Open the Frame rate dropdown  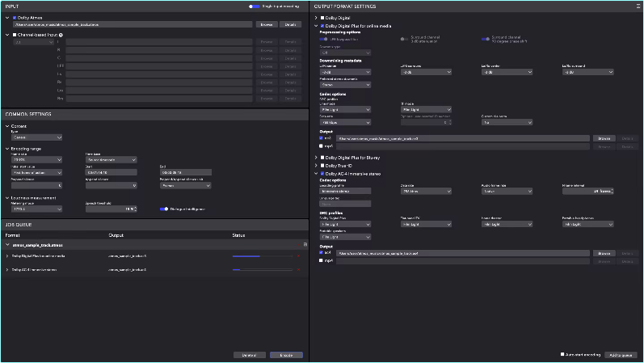36,159
